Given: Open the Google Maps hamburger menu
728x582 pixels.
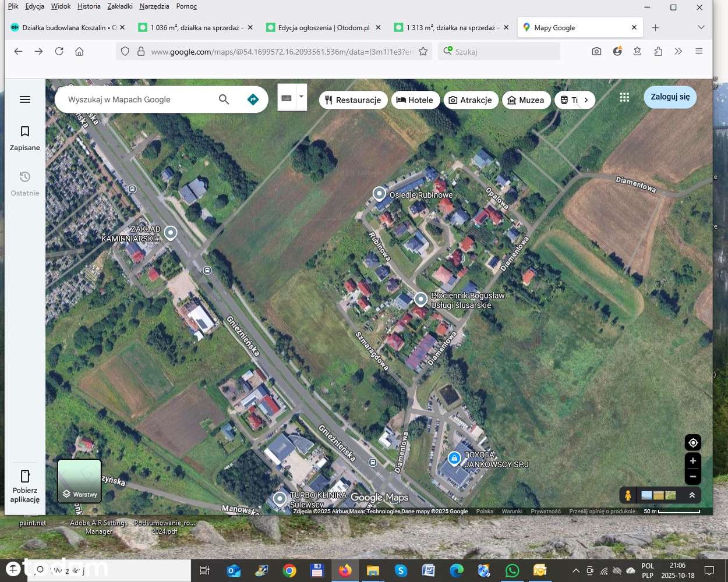Looking at the screenshot, I should (x=25, y=100).
